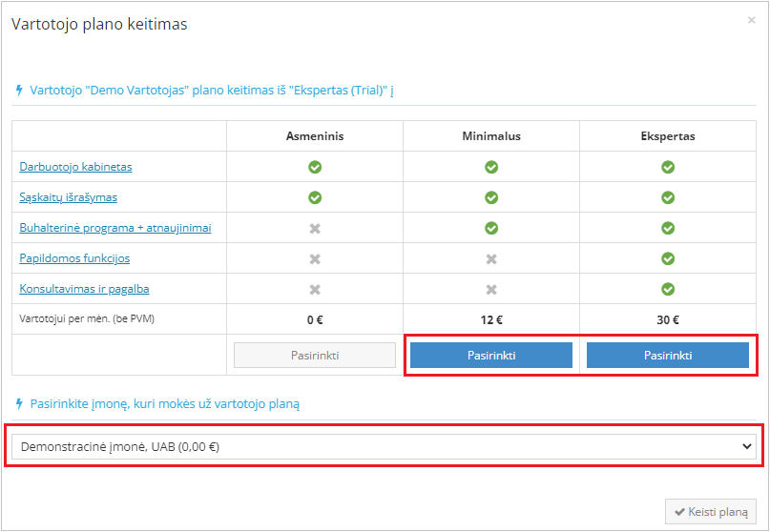The width and height of the screenshot is (770, 532).
Task: Click the green checkmark for Konsultavimas ir pagalba under Ekspertas
Action: [668, 289]
